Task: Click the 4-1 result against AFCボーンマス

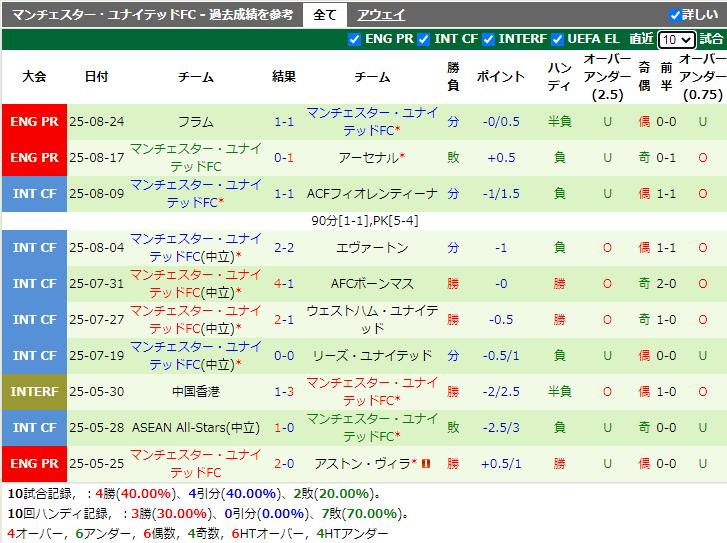Action: 284,283
